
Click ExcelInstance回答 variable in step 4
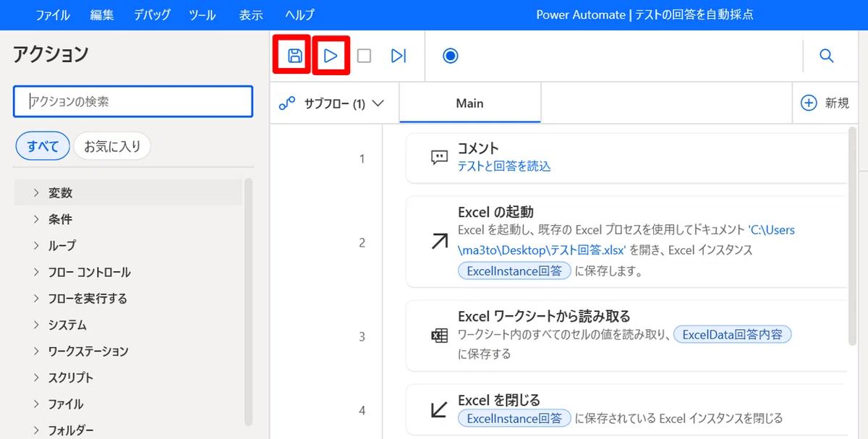514,418
